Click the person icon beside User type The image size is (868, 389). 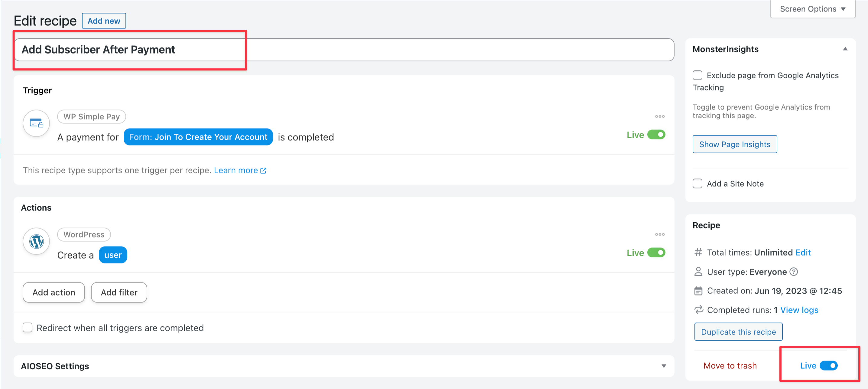tap(698, 272)
